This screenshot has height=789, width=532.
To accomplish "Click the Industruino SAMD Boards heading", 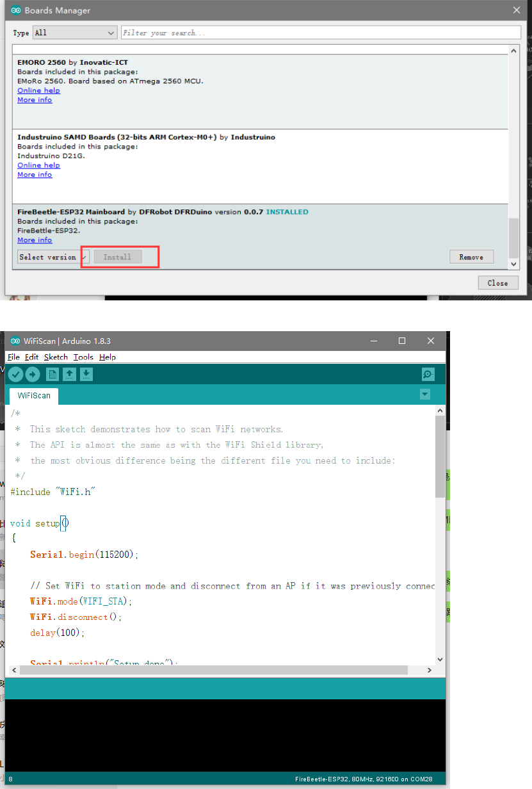I will pyautogui.click(x=146, y=137).
